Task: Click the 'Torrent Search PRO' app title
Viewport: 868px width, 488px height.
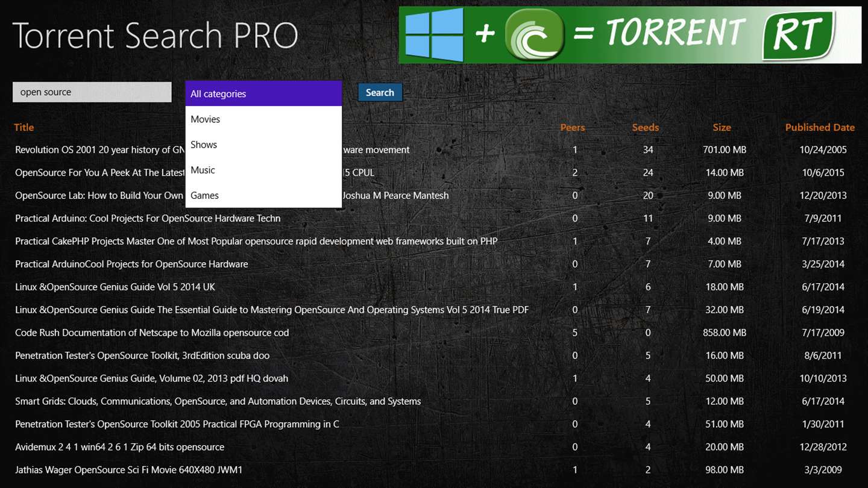Action: coord(155,36)
